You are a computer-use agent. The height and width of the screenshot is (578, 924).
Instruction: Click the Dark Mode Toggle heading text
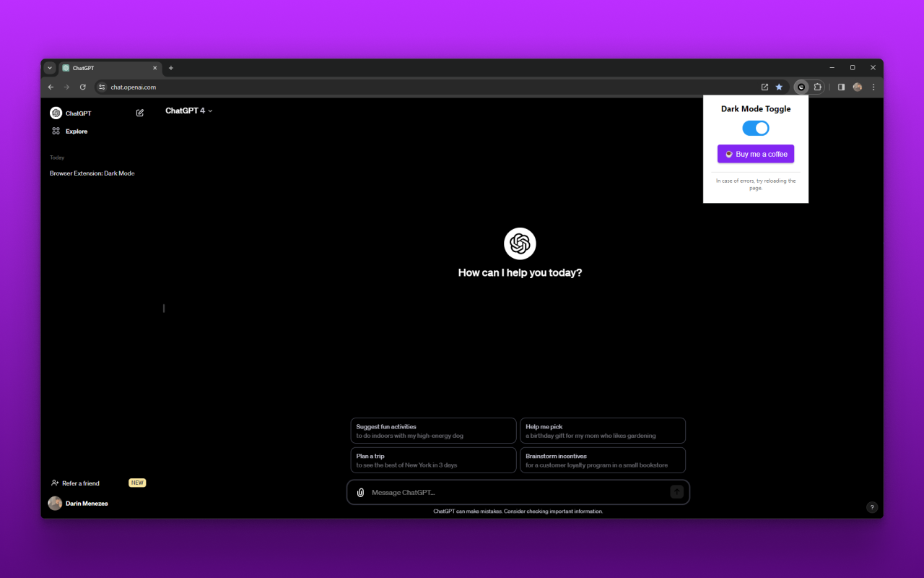tap(756, 109)
